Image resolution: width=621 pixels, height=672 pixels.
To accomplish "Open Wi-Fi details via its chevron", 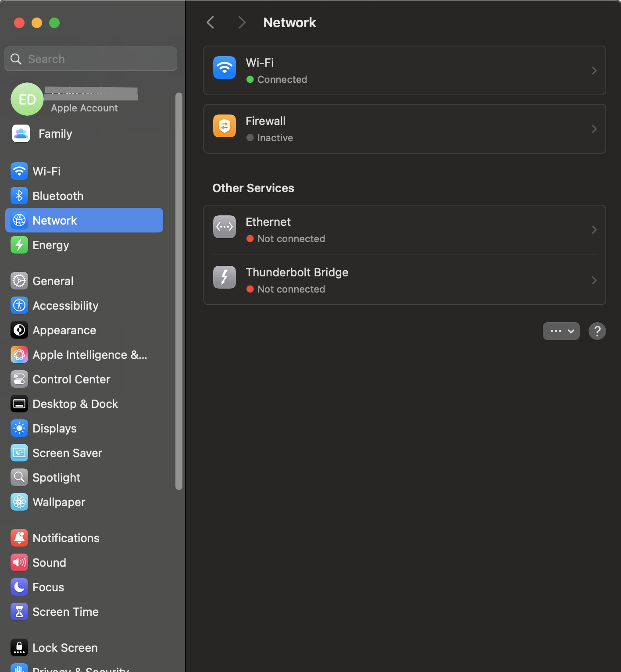I will [594, 71].
